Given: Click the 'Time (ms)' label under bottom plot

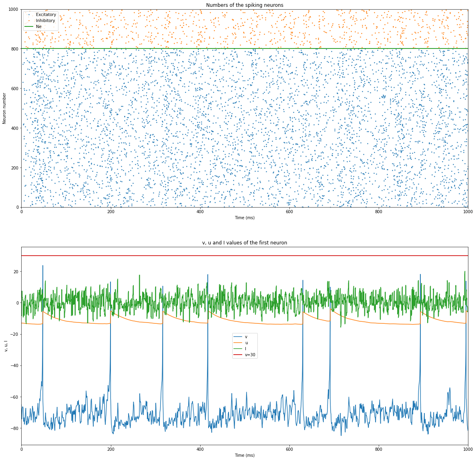Looking at the screenshot, I should [x=244, y=455].
